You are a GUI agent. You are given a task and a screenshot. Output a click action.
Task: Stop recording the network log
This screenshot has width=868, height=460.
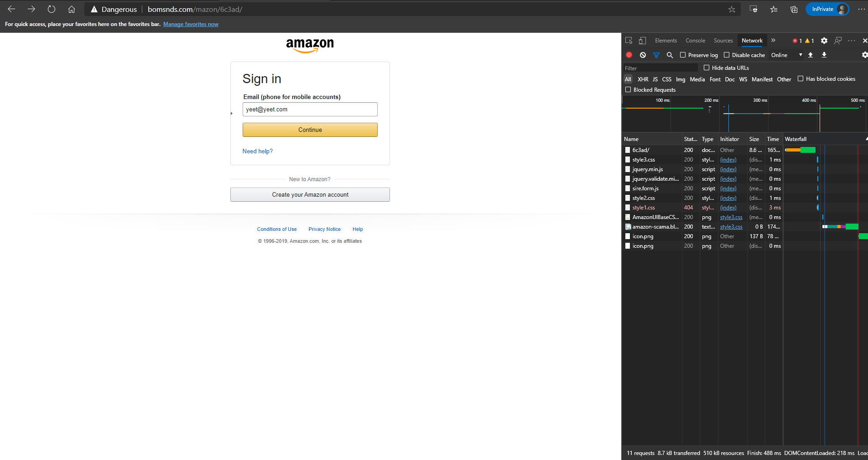tap(629, 55)
